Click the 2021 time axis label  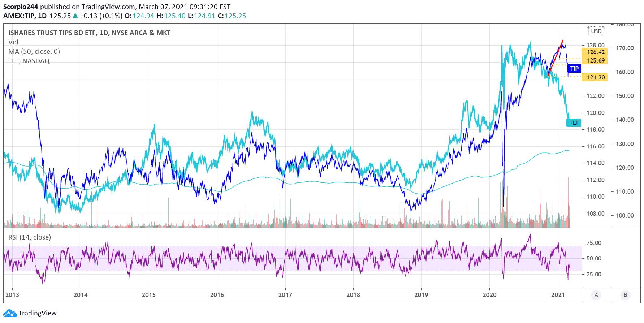coord(558,295)
